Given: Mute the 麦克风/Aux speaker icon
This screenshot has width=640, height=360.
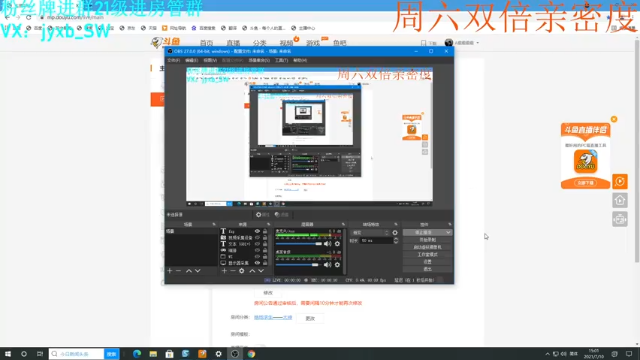Looking at the screenshot, I should (x=327, y=244).
